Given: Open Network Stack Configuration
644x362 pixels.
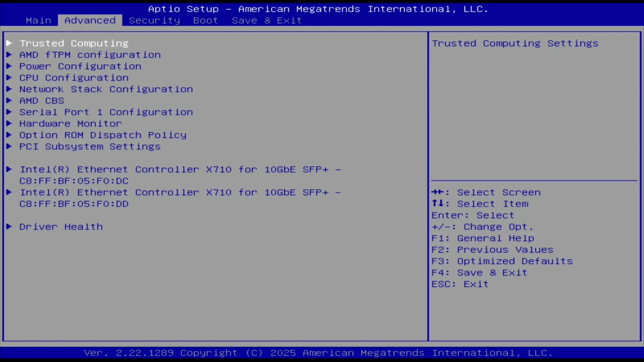Looking at the screenshot, I should click(x=106, y=89).
